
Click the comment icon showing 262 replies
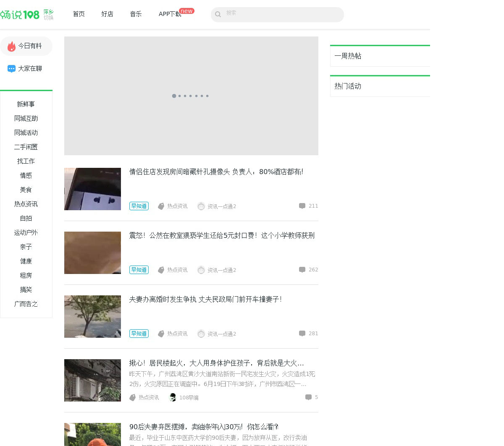click(x=302, y=270)
